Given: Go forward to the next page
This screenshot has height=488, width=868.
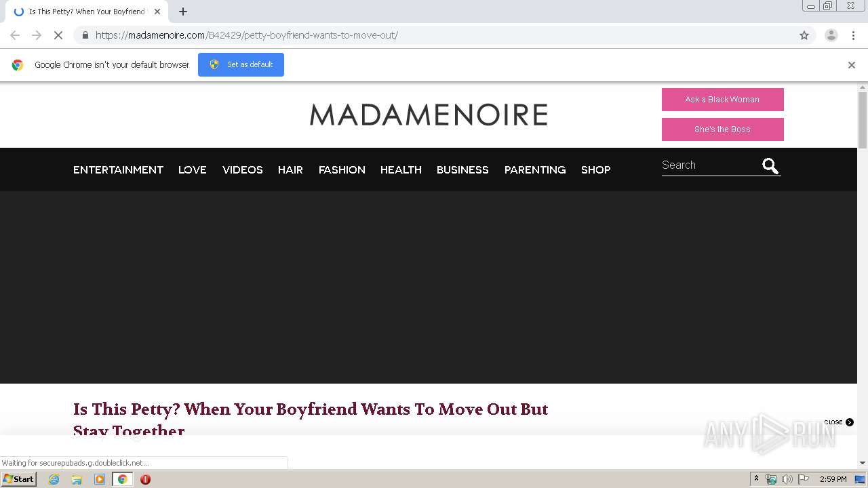Looking at the screenshot, I should tap(37, 35).
